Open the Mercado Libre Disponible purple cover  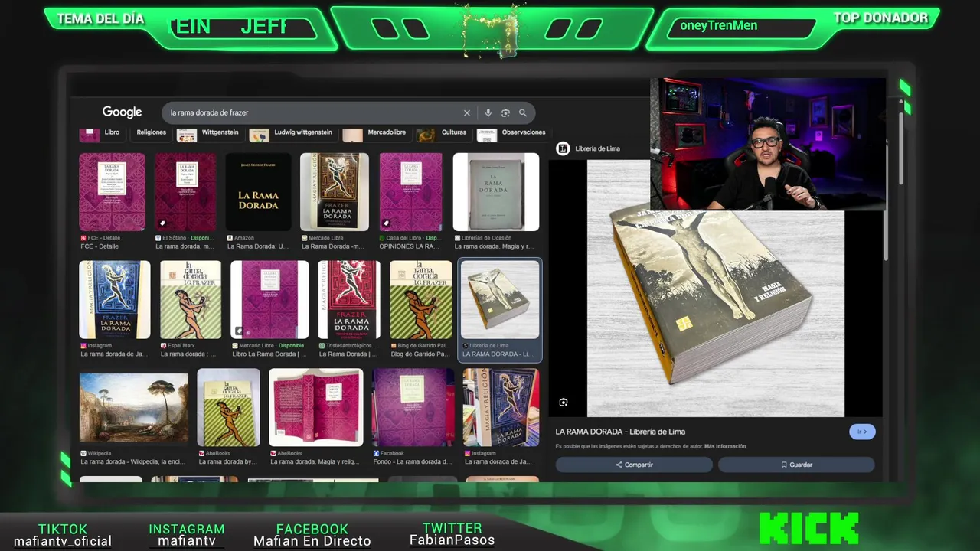pos(269,300)
